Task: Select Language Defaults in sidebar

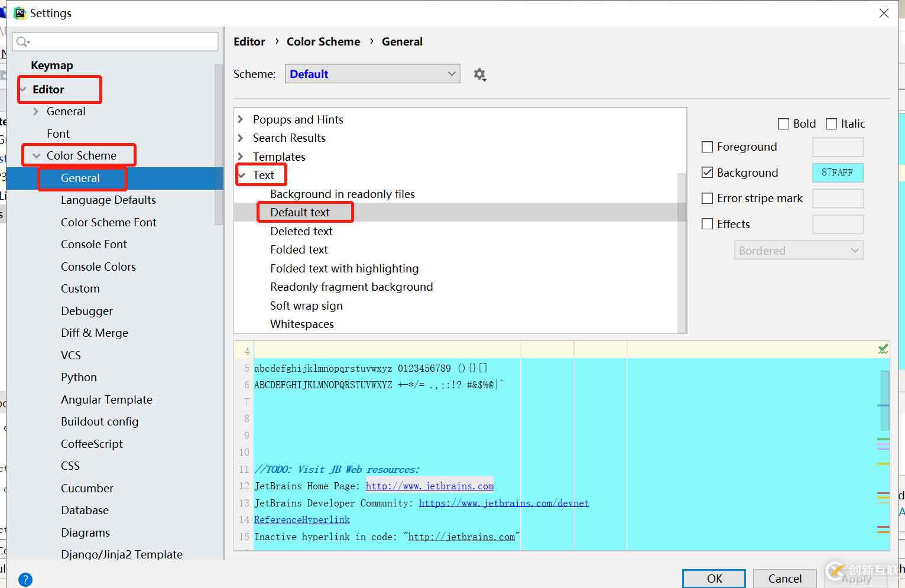Action: 108,200
